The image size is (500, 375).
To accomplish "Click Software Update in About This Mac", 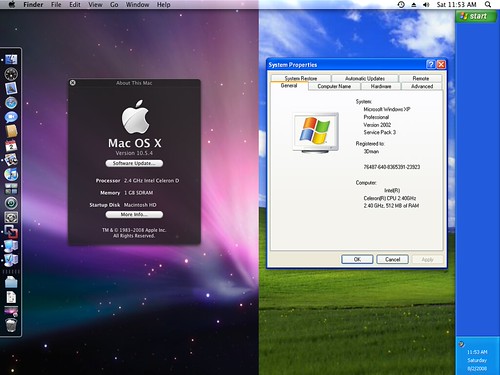I will 134,163.
